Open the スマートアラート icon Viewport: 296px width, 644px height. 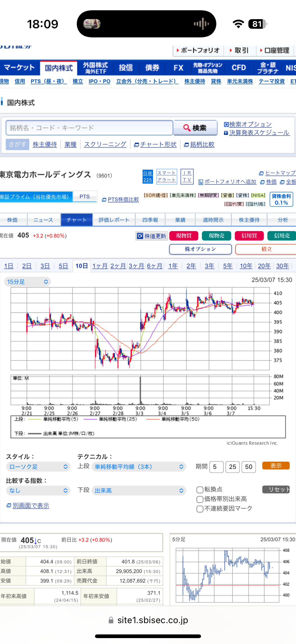(167, 177)
